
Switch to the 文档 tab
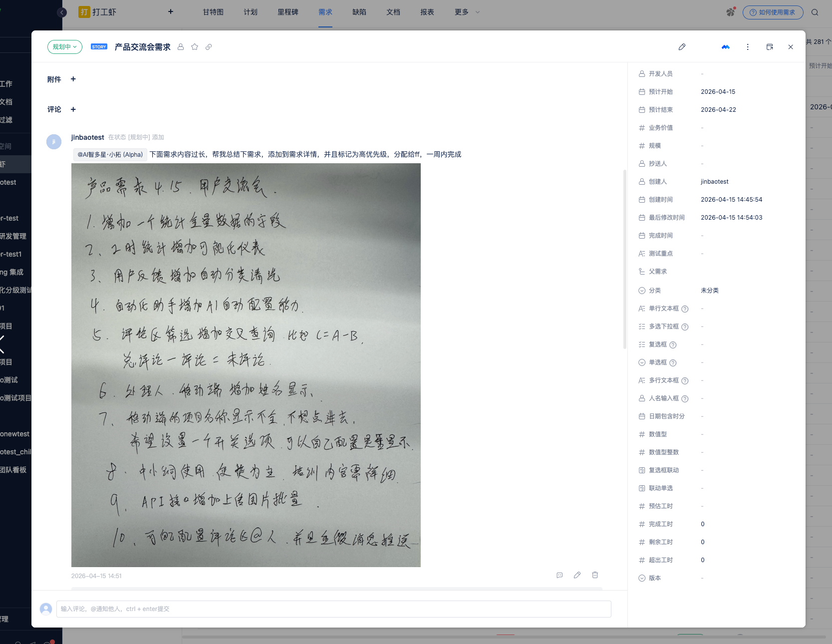[393, 12]
